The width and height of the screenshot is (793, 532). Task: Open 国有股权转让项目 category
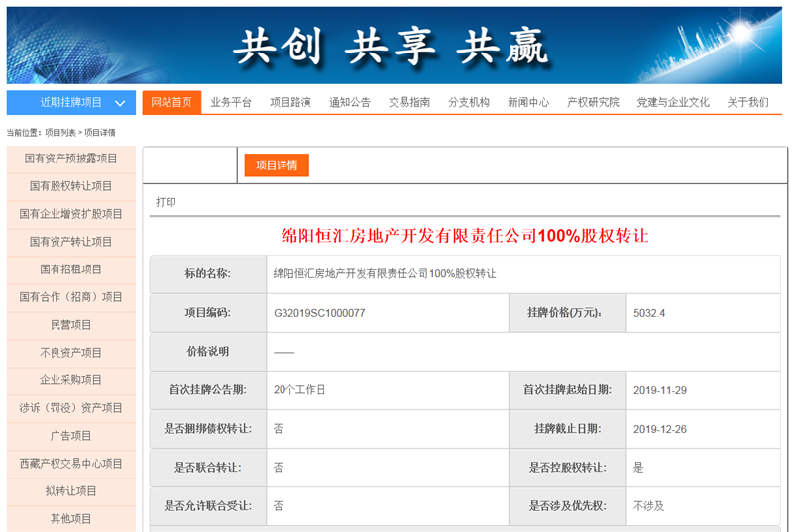pyautogui.click(x=70, y=186)
